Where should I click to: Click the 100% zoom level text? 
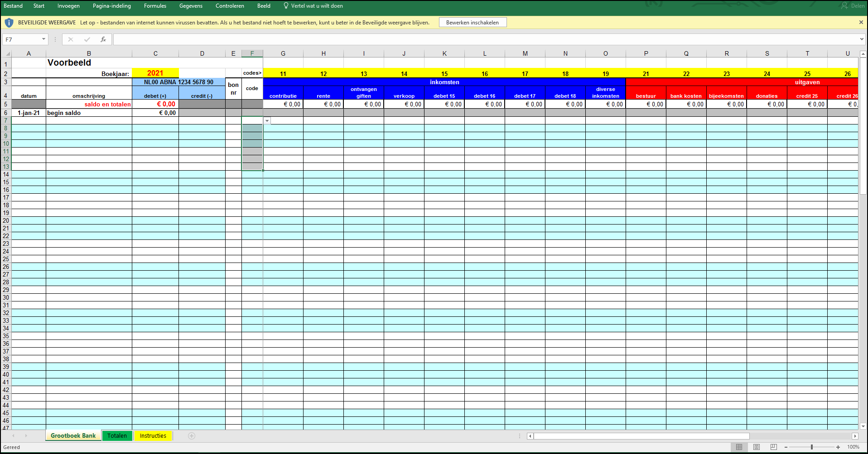[853, 447]
